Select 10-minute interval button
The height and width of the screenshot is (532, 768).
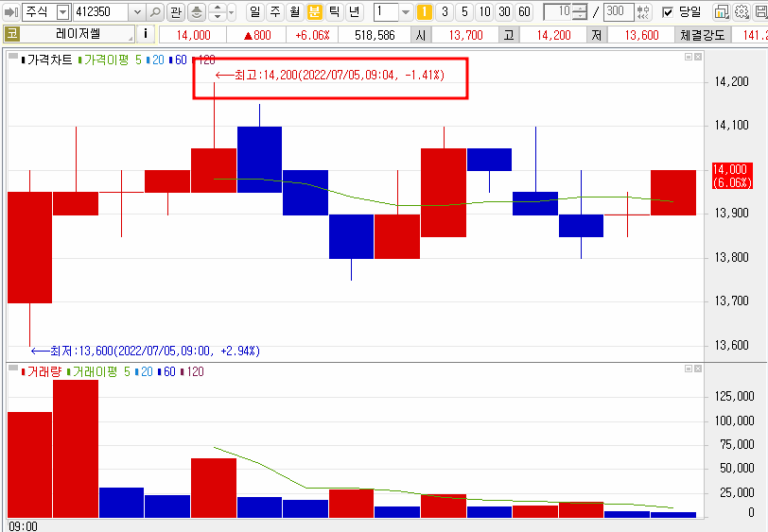484,11
